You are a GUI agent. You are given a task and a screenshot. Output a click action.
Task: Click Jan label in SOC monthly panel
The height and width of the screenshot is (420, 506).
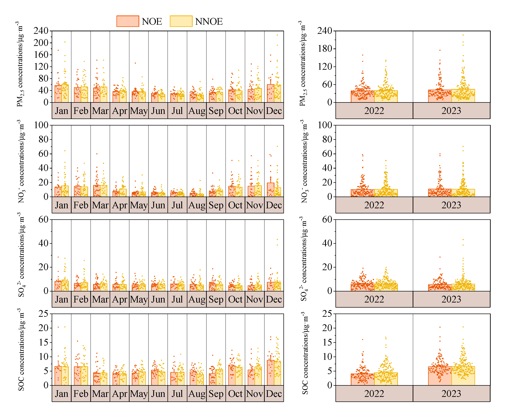point(61,394)
